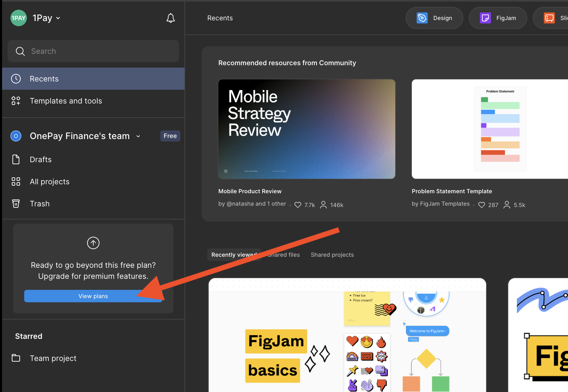The width and height of the screenshot is (568, 392).
Task: Create a new FigJam file
Action: click(498, 18)
